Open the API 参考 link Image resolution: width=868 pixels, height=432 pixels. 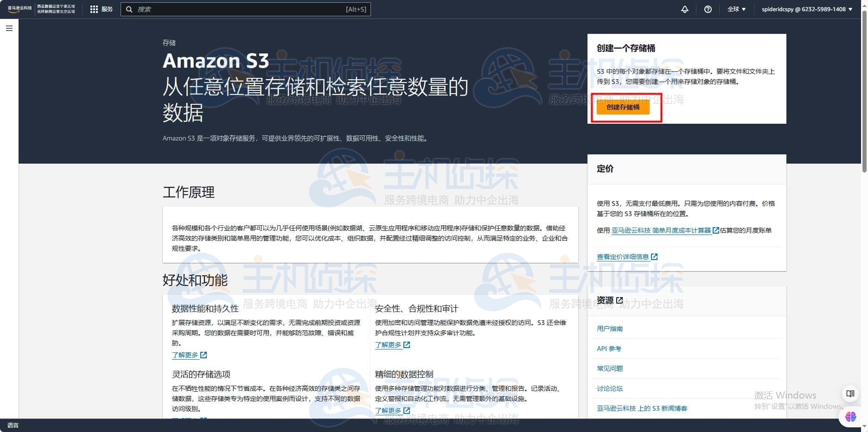[x=608, y=349]
